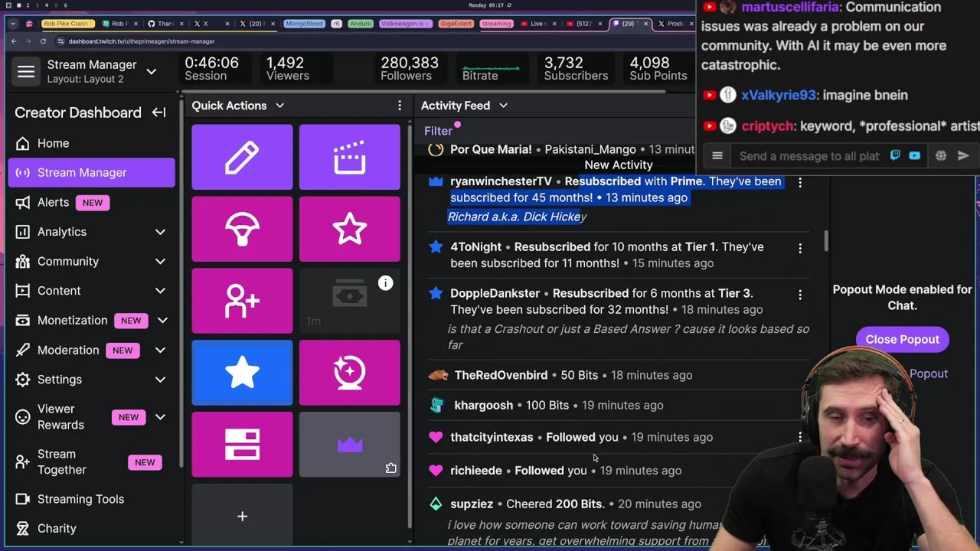
Task: Click the 280,383 Followers stat
Action: (x=410, y=69)
